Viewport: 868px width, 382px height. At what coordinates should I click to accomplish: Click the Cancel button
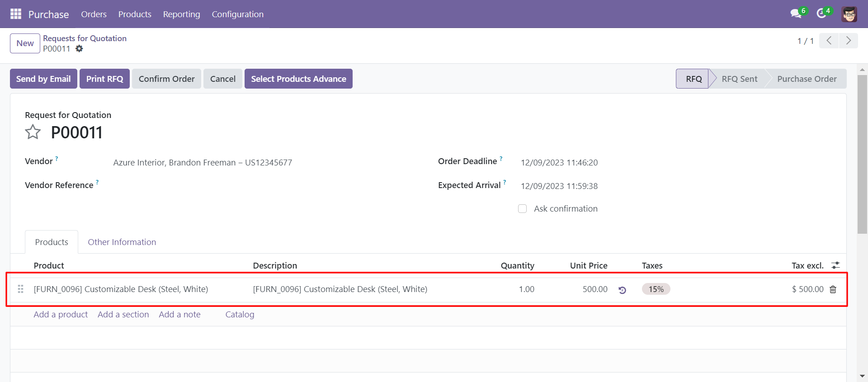coord(222,79)
